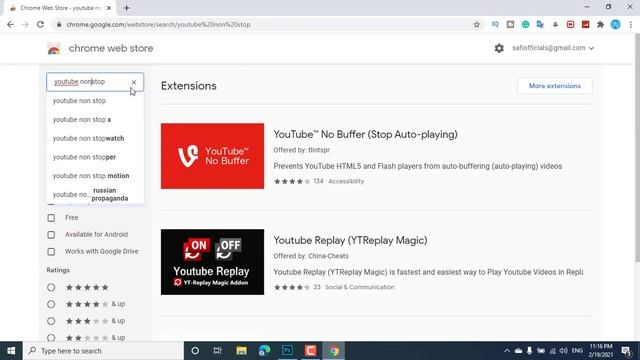This screenshot has height=360, width=640.
Task: Expand the safiofficials@gmail.com account dropdown
Action: pos(553,48)
